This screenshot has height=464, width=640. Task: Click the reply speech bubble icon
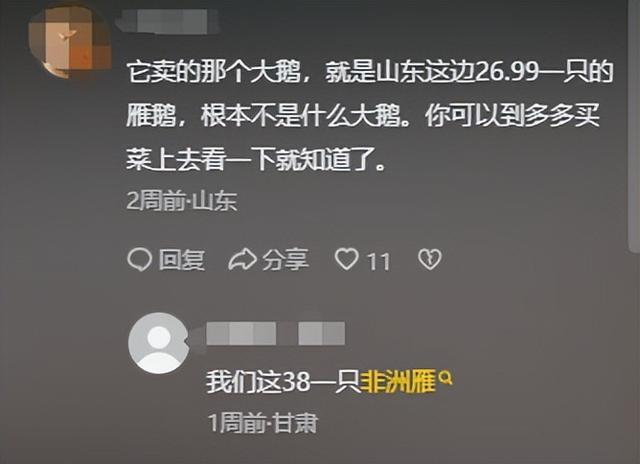tap(140, 260)
